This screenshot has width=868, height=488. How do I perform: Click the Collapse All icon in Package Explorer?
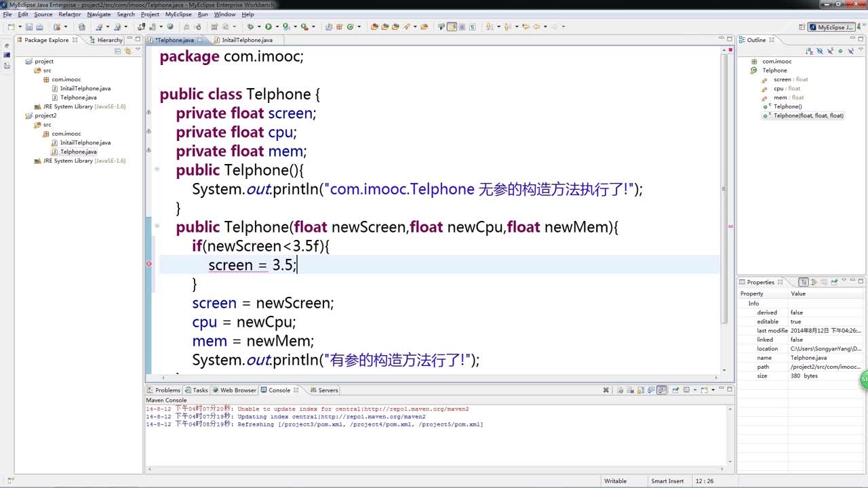click(x=117, y=51)
